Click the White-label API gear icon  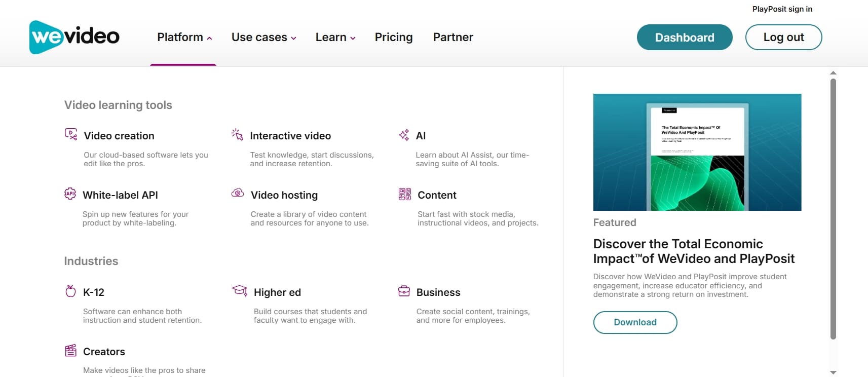pos(70,194)
